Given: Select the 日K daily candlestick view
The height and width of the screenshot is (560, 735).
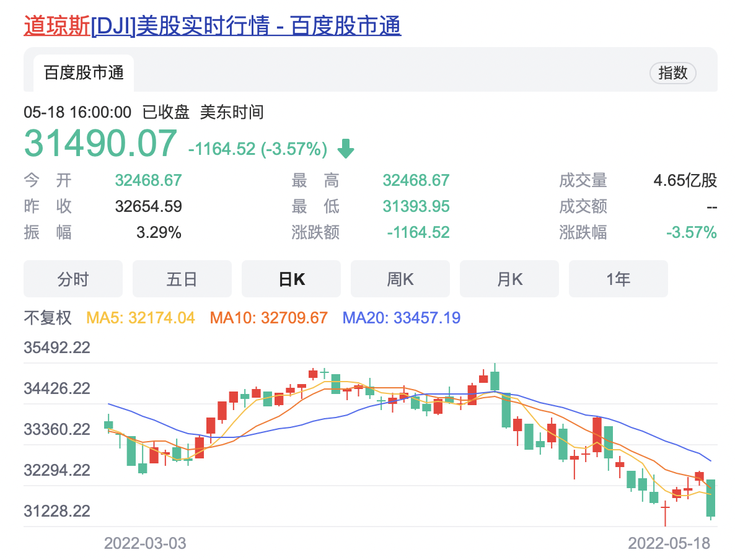Looking at the screenshot, I should click(x=291, y=279).
